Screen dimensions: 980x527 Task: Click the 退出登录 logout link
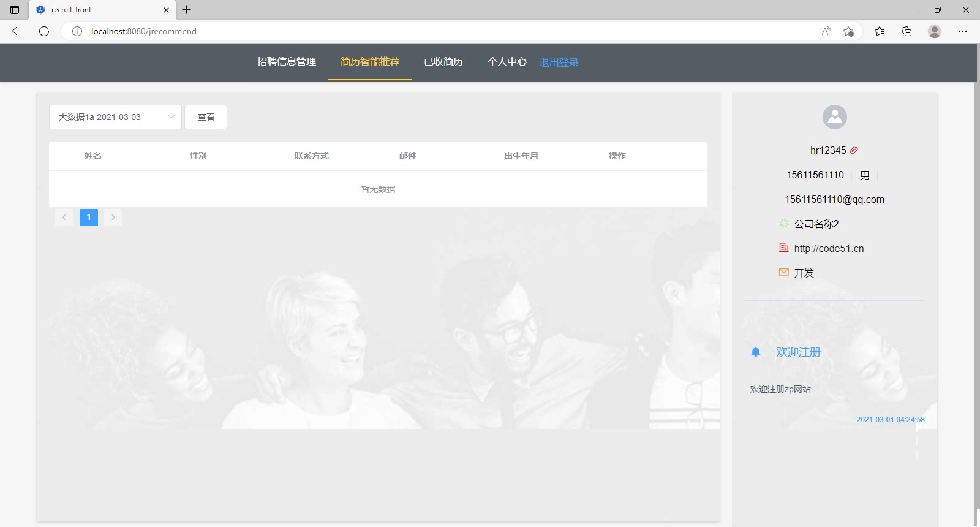(559, 63)
